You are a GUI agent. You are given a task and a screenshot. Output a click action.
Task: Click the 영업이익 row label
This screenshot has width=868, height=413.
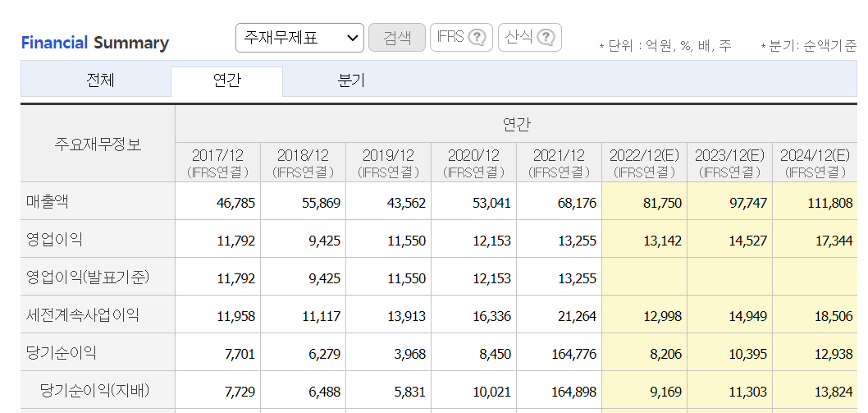tap(54, 239)
